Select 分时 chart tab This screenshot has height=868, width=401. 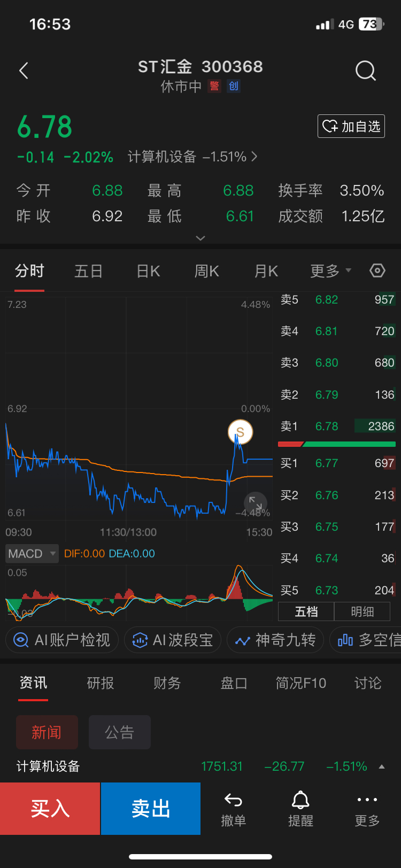tap(29, 271)
